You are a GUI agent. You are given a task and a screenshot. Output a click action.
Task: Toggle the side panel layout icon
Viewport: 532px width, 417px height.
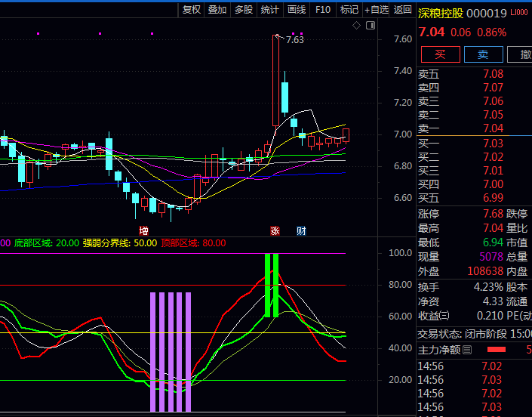coord(371,26)
